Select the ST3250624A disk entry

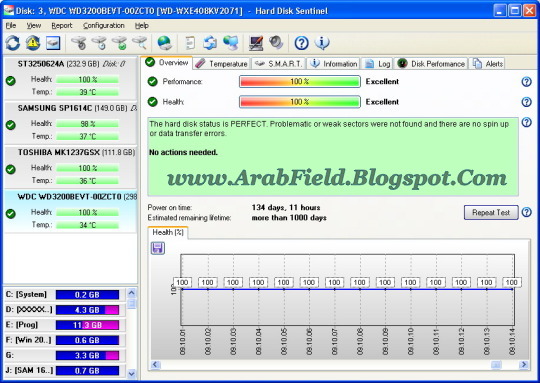pos(70,79)
